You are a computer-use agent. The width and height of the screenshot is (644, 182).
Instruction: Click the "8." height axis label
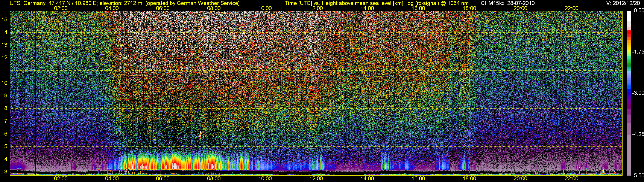6,109
